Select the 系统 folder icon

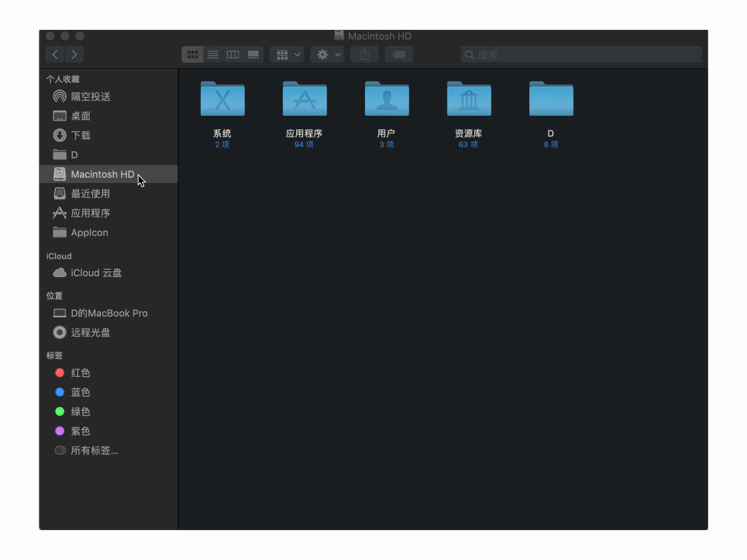[222, 99]
